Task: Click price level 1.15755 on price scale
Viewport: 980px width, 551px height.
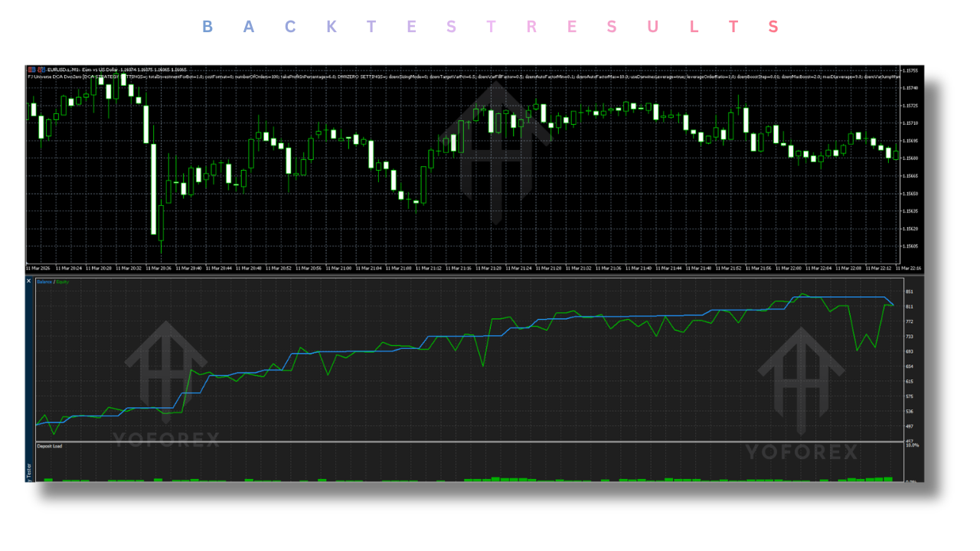Action: tap(910, 70)
